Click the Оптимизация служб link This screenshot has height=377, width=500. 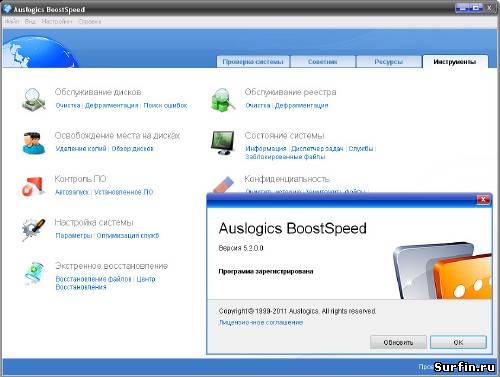point(128,236)
